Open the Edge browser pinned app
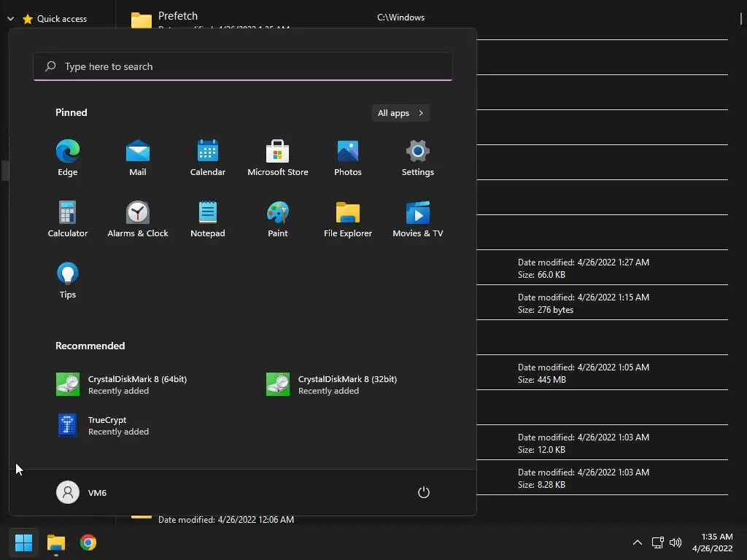Image resolution: width=747 pixels, height=560 pixels. [68, 157]
